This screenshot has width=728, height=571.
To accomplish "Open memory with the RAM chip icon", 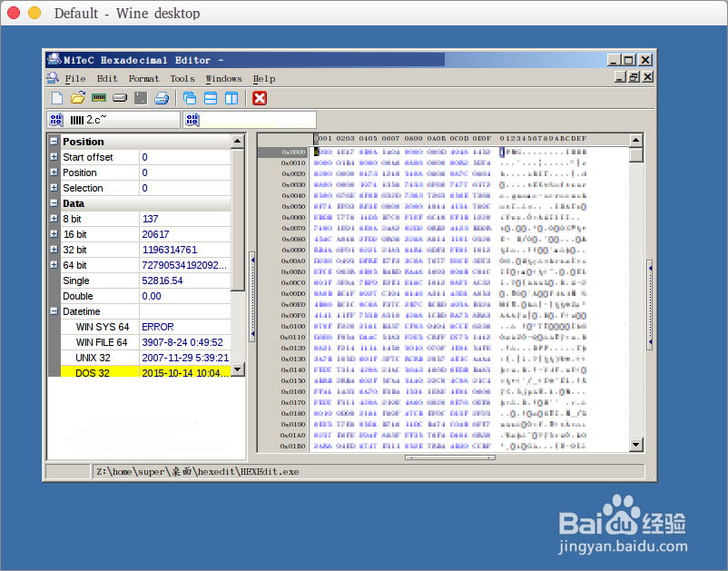I will [99, 98].
